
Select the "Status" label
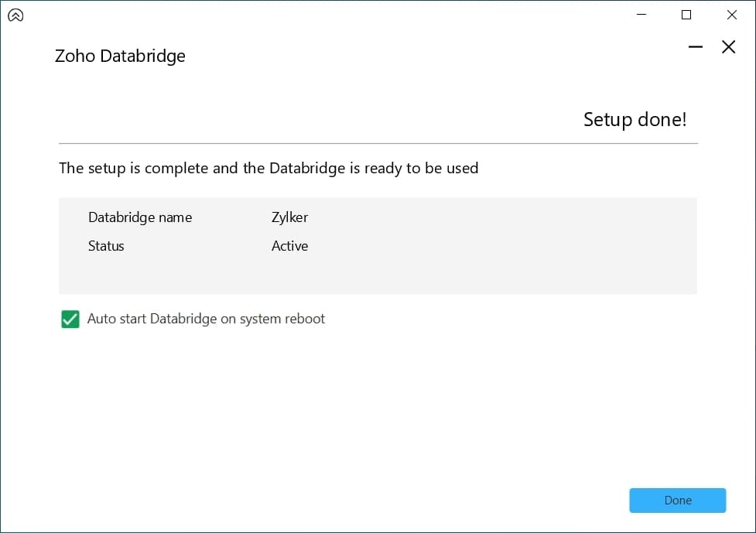(x=106, y=246)
